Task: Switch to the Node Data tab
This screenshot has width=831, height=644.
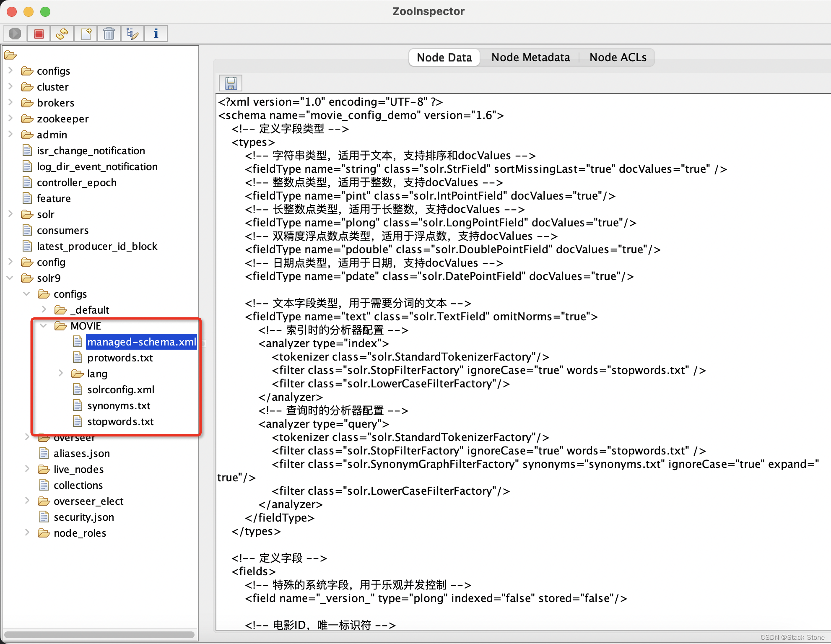Action: pos(444,57)
